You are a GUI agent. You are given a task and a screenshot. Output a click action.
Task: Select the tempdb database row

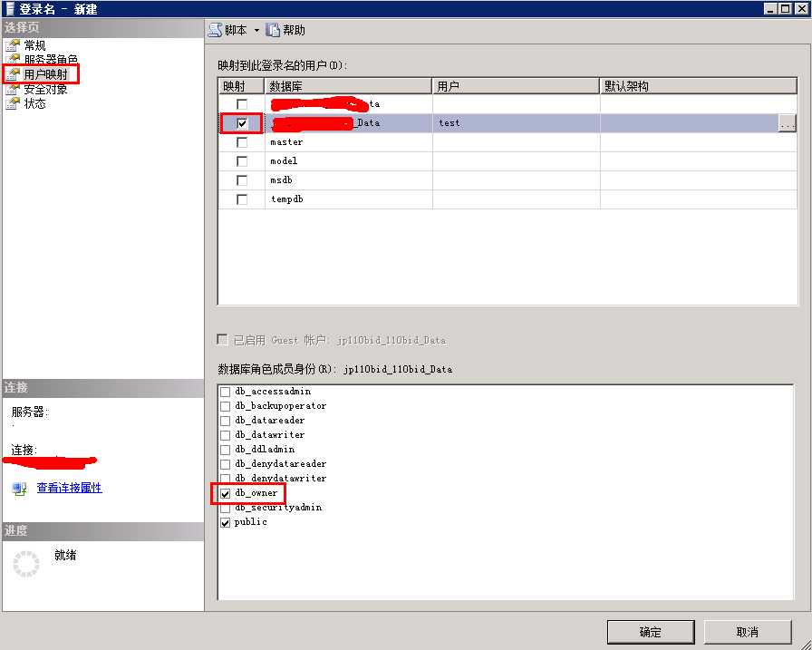(x=507, y=199)
